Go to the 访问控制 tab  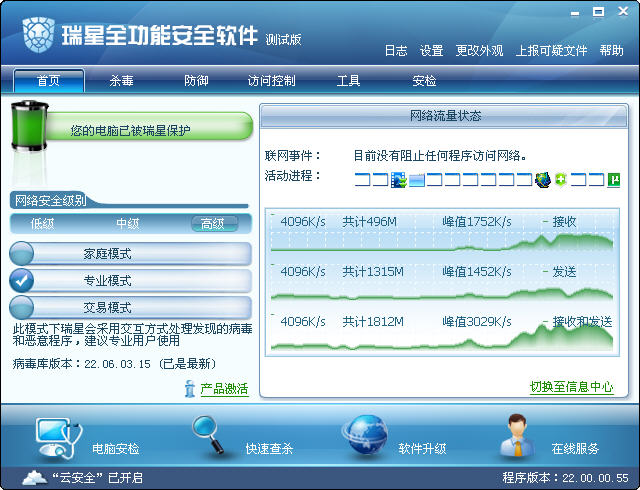pos(272,81)
